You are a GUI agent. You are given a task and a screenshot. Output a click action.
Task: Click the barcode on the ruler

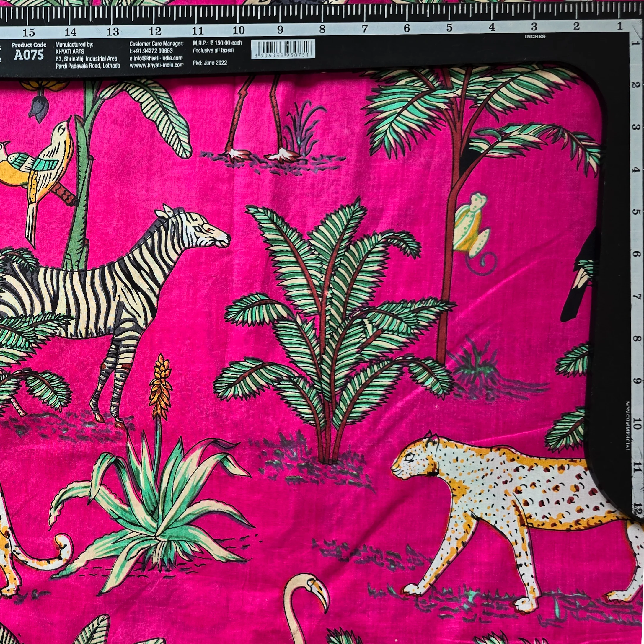[283, 49]
